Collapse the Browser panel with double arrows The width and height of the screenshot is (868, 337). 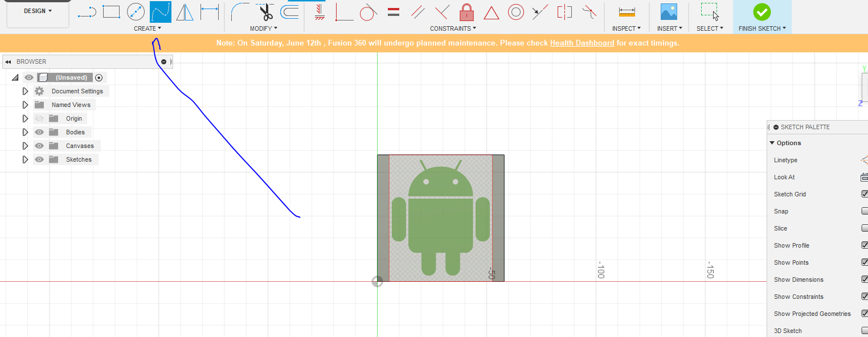9,61
